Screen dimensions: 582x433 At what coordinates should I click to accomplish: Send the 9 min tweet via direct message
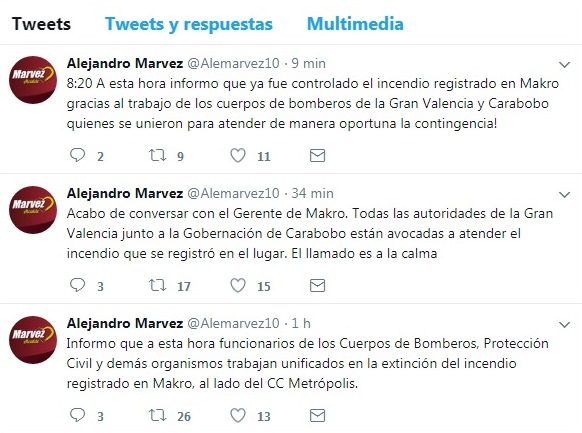pos(317,155)
